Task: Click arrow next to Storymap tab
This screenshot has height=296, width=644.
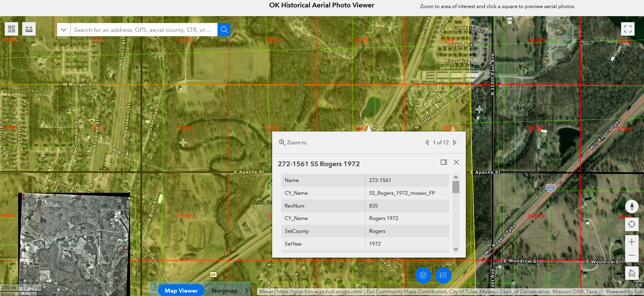Action: (246, 291)
